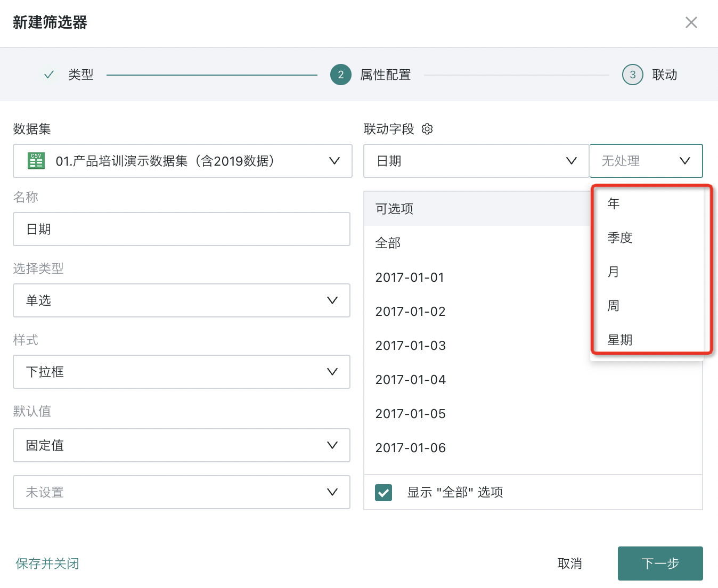
Task: Click the 属性配置 step label
Action: [x=386, y=75]
